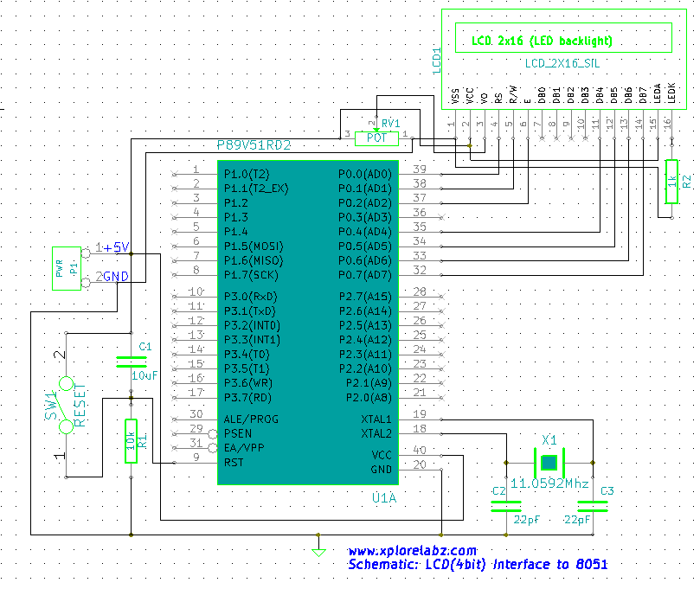The width and height of the screenshot is (700, 589).
Task: Click the P1.0(T2) pin label
Action: 247,174
